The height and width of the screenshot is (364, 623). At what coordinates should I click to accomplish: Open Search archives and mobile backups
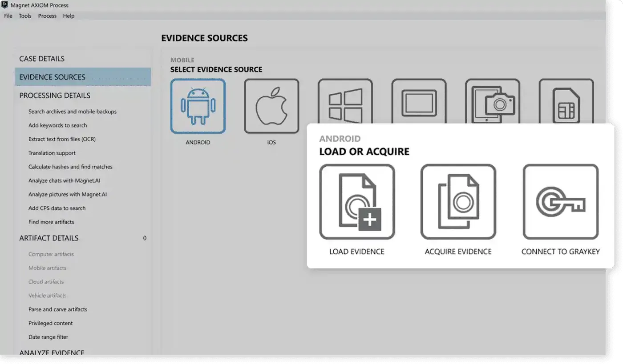click(73, 112)
